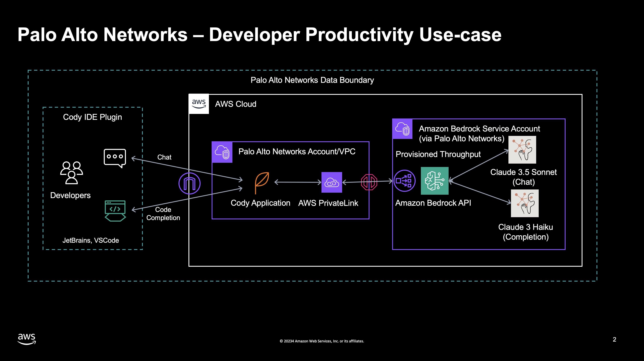Click the orange Cody Application leaf icon
The height and width of the screenshot is (361, 644).
(262, 183)
